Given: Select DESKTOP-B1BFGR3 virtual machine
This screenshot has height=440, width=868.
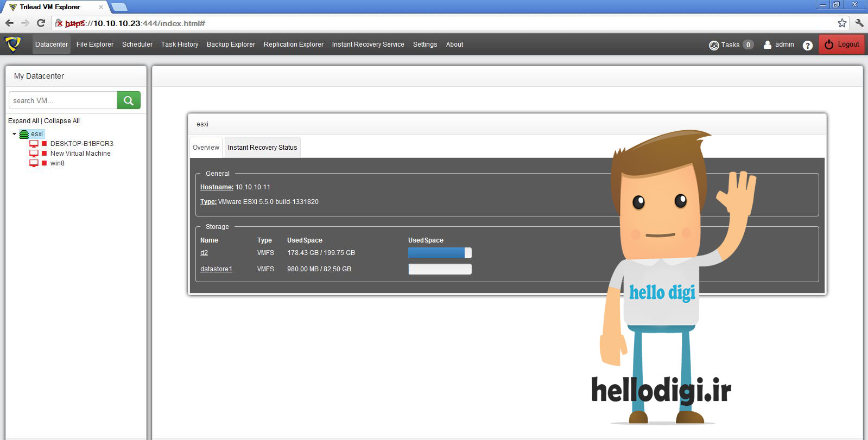Looking at the screenshot, I should [x=82, y=144].
